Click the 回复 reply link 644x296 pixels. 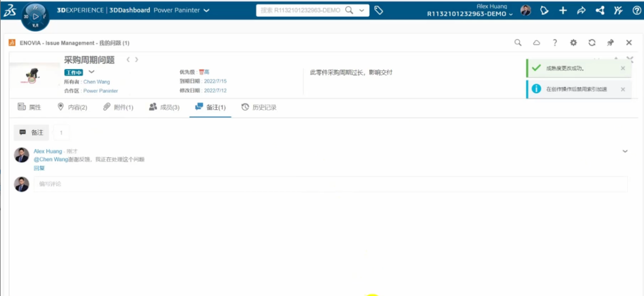(39, 168)
